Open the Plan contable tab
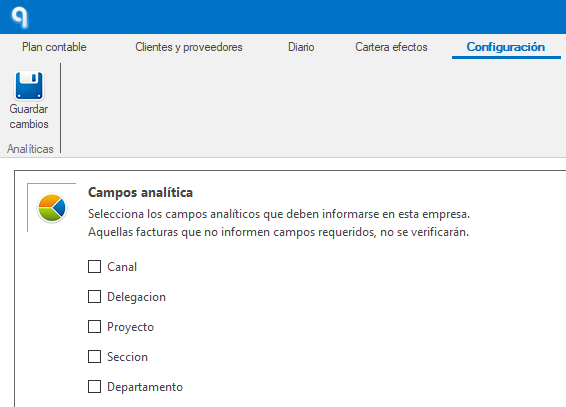 [x=54, y=47]
